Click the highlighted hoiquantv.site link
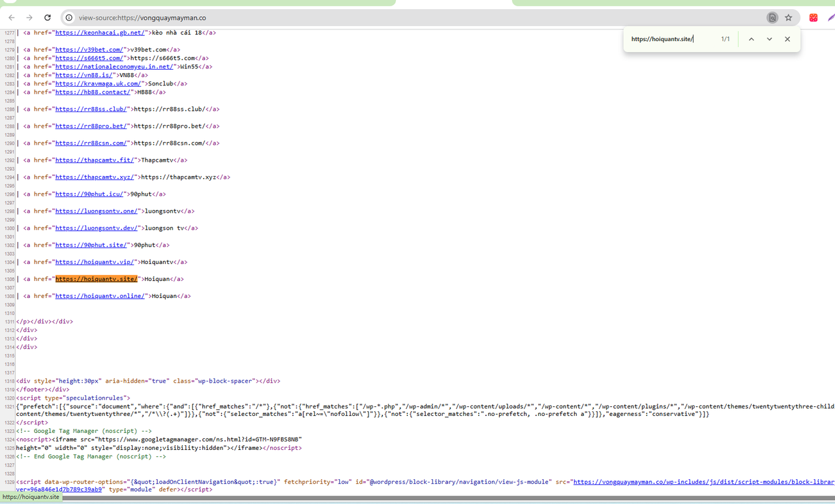835x504 pixels. coord(97,278)
